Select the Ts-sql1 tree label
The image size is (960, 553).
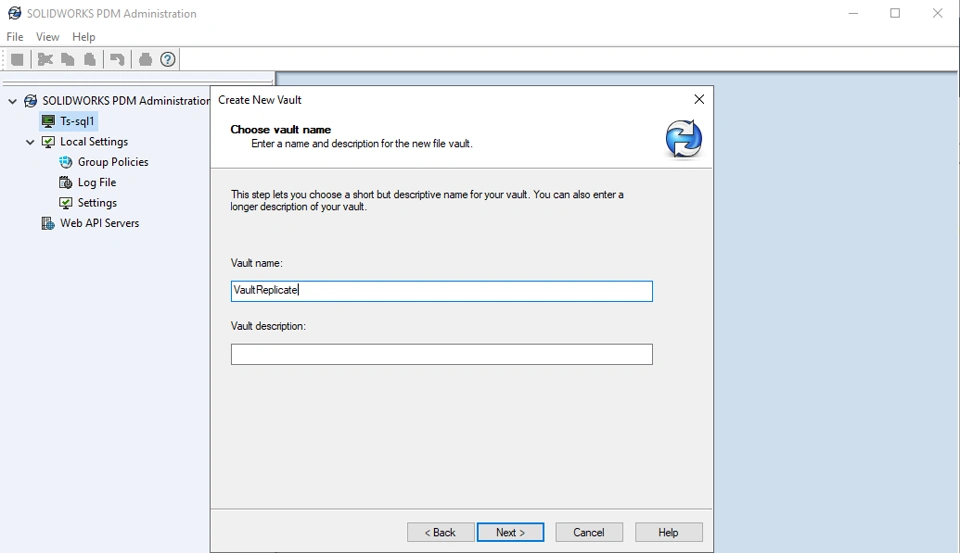pyautogui.click(x=77, y=121)
